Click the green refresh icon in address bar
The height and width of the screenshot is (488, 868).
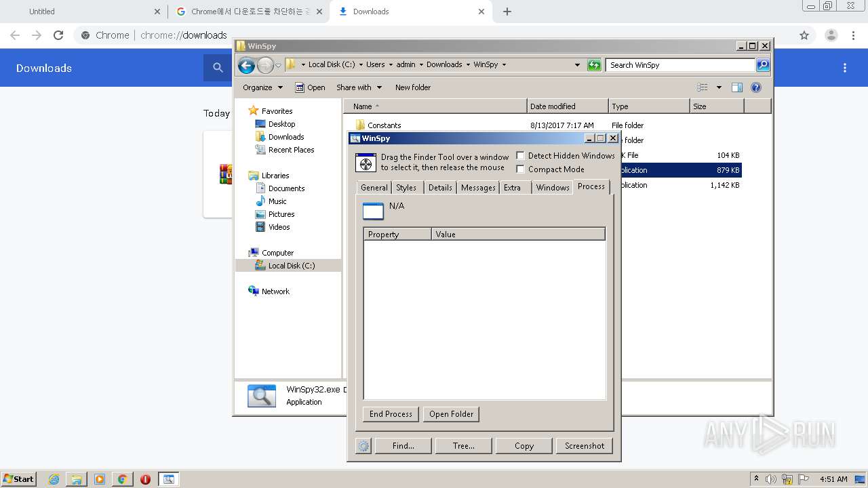click(x=594, y=65)
